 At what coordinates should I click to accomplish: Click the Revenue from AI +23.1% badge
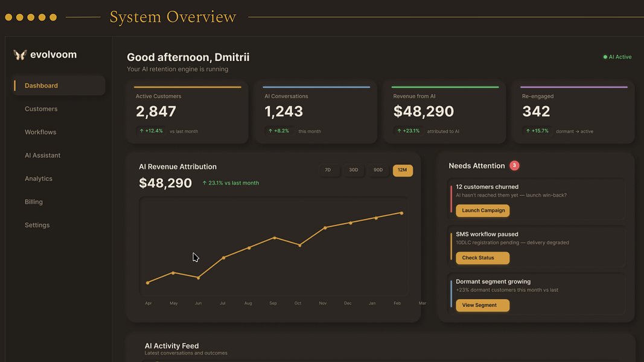pyautogui.click(x=409, y=131)
